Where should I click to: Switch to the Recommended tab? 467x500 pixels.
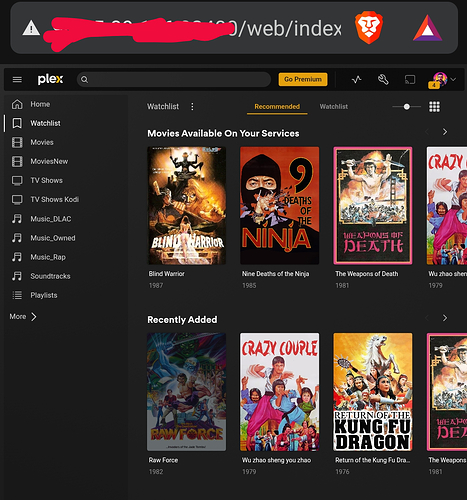click(x=277, y=107)
